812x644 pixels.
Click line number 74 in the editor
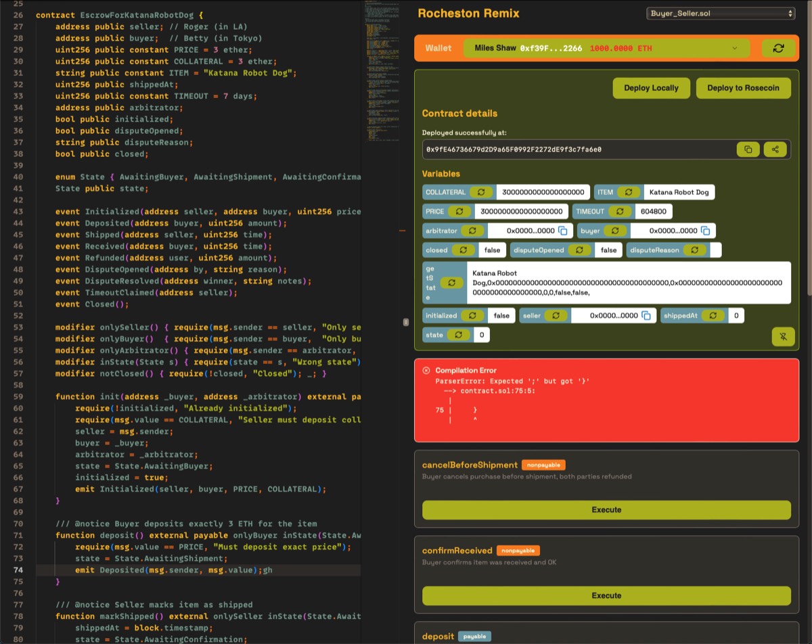[18, 570]
